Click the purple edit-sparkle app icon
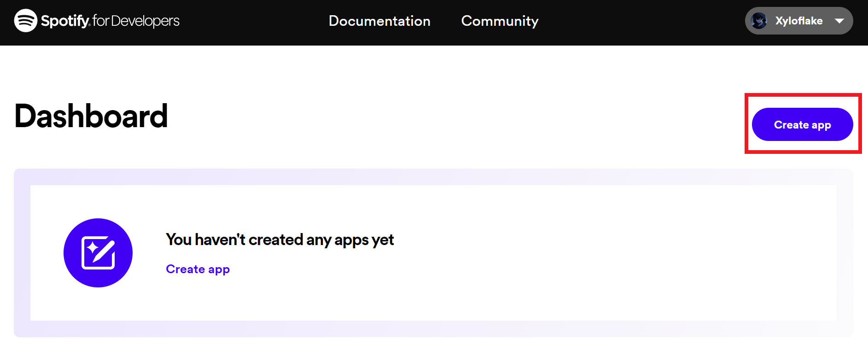 click(x=98, y=253)
